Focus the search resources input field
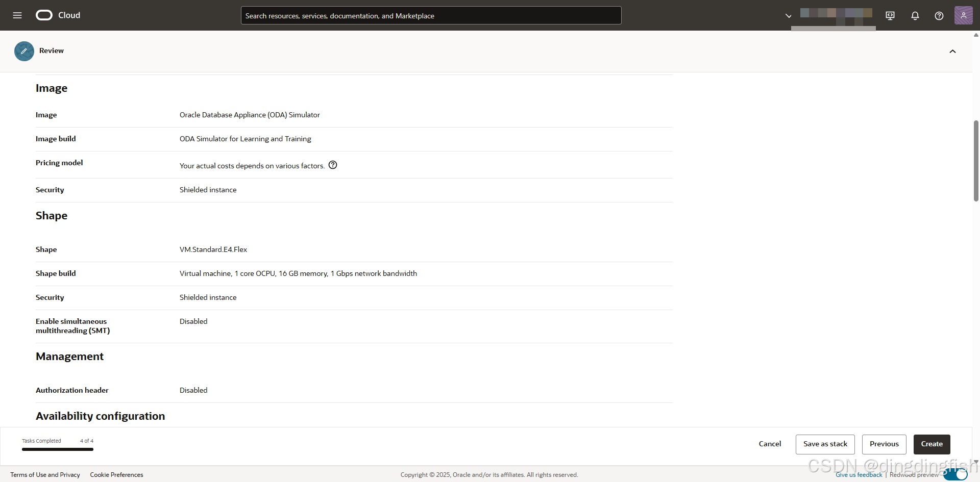This screenshot has width=980, height=482. [431, 15]
